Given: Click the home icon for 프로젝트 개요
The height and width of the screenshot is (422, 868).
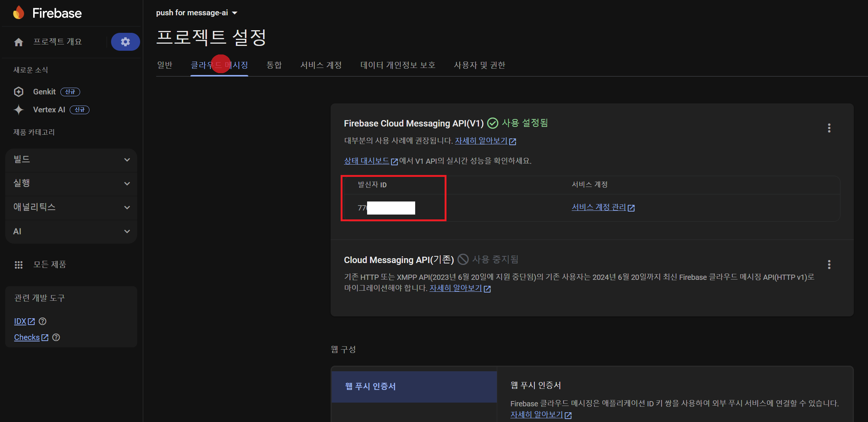Looking at the screenshot, I should pos(19,42).
